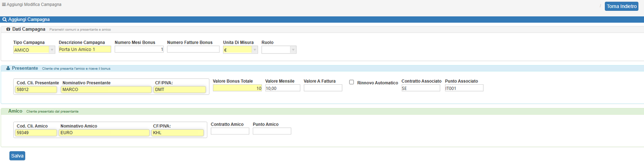Click the Aggiungi Modifica Campagna title
This screenshot has width=644, height=161.
pyautogui.click(x=34, y=4)
